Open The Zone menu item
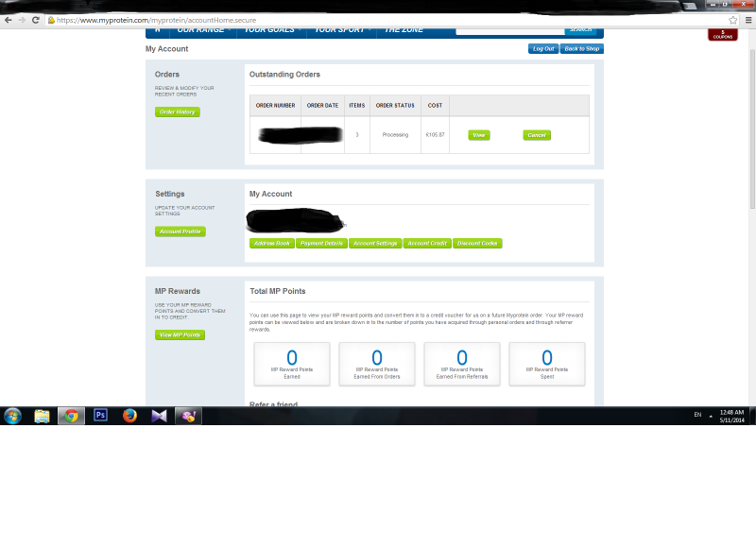 coord(403,30)
